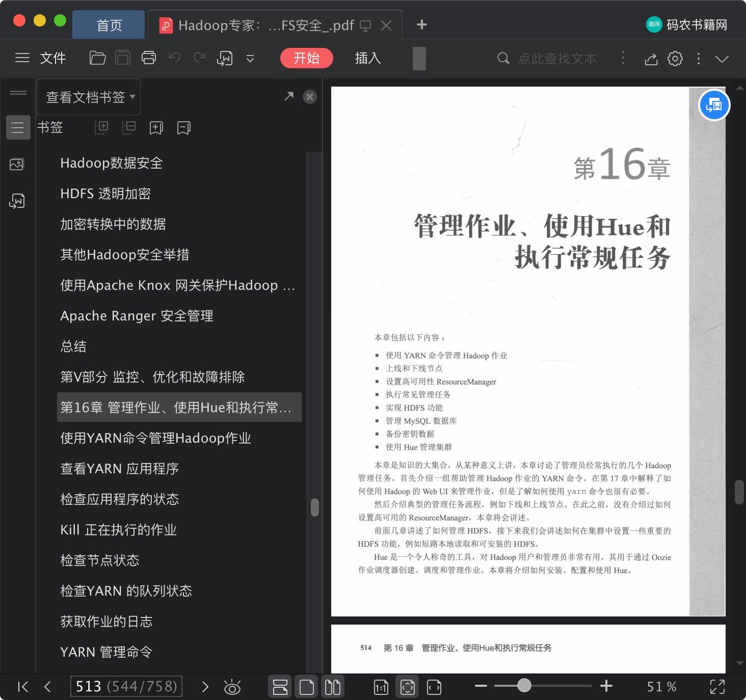Close the bookmark side panel

pos(309,97)
